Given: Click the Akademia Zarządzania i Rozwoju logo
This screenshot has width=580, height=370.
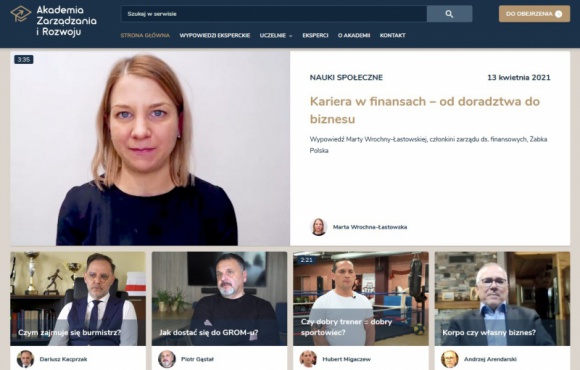Looking at the screenshot, I should pos(53,21).
